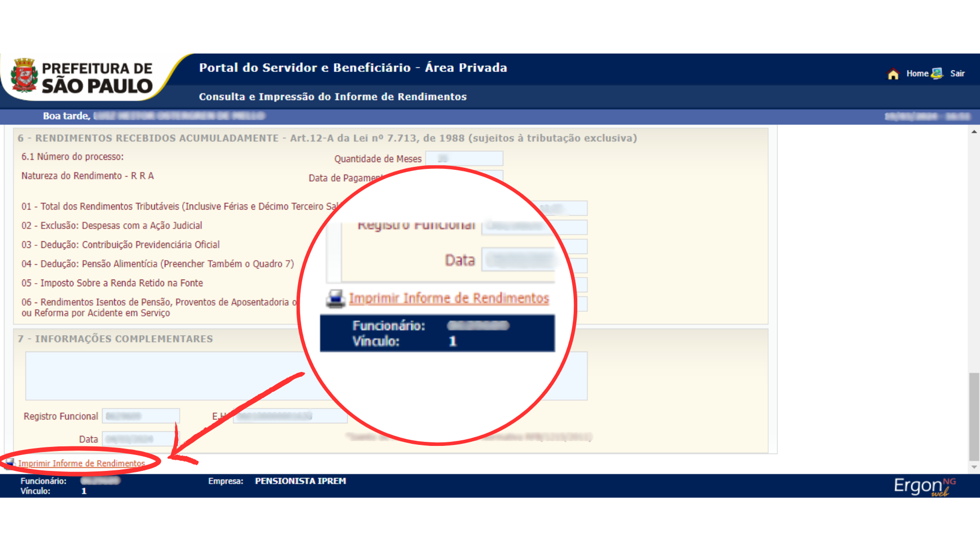Click the Home house icon
The image size is (980, 551).
893,74
